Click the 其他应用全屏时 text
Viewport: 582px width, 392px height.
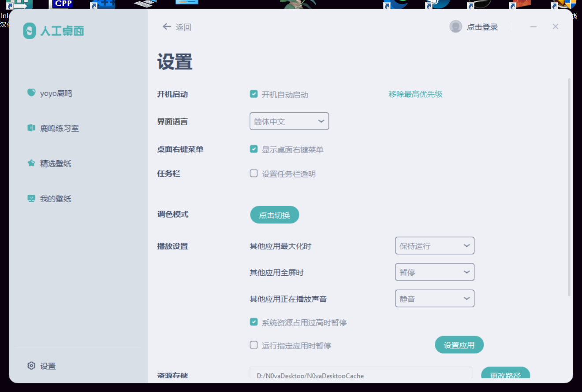click(276, 273)
